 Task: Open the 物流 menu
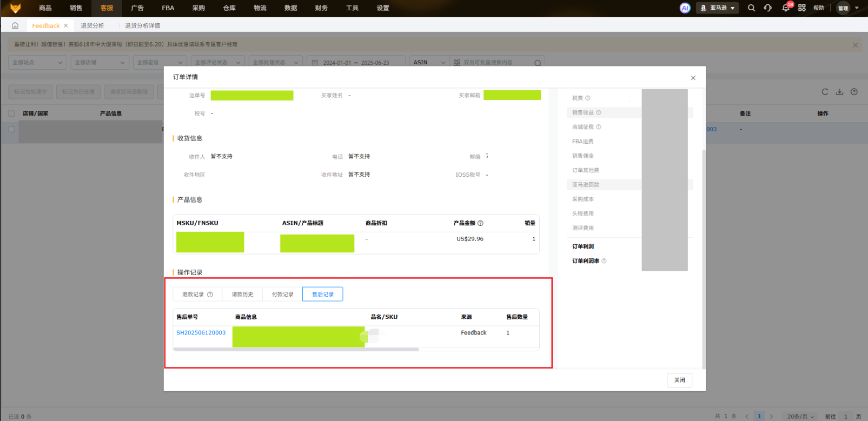click(260, 8)
